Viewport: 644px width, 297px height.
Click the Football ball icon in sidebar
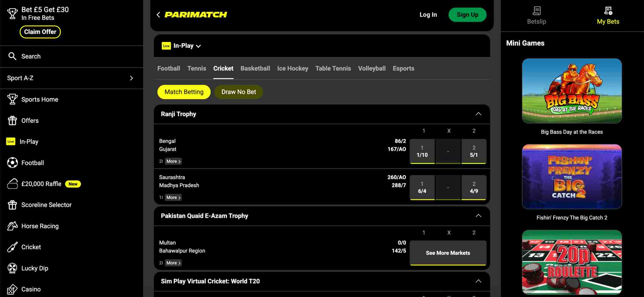pos(12,163)
